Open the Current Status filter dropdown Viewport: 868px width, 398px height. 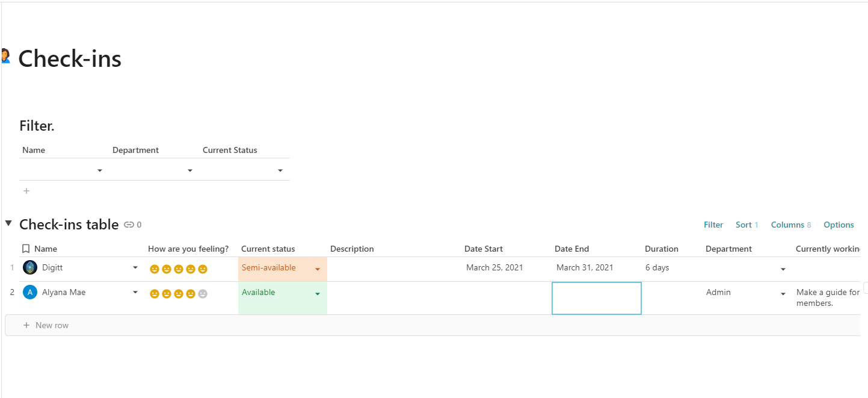coord(280,171)
